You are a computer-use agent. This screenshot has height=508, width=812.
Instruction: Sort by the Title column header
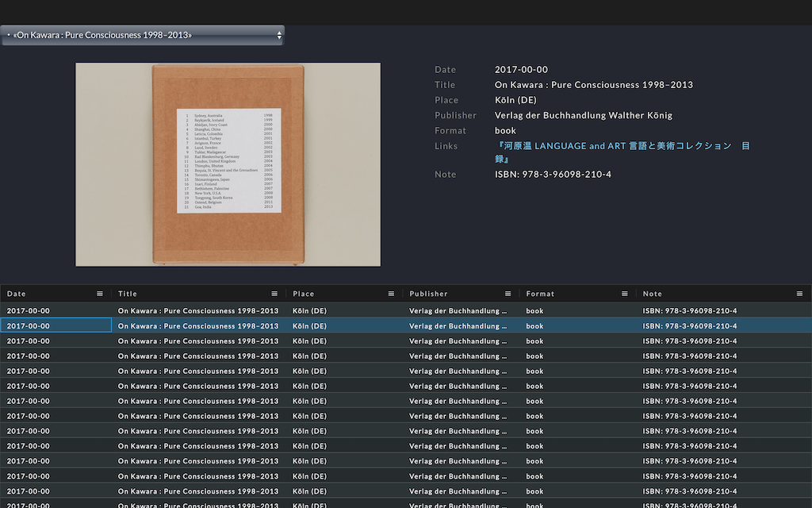(128, 294)
